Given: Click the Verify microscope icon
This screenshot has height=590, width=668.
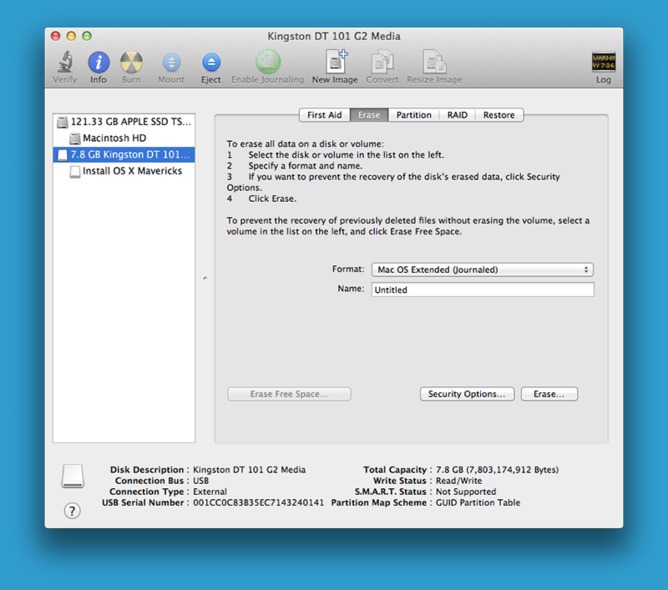Looking at the screenshot, I should tap(65, 62).
